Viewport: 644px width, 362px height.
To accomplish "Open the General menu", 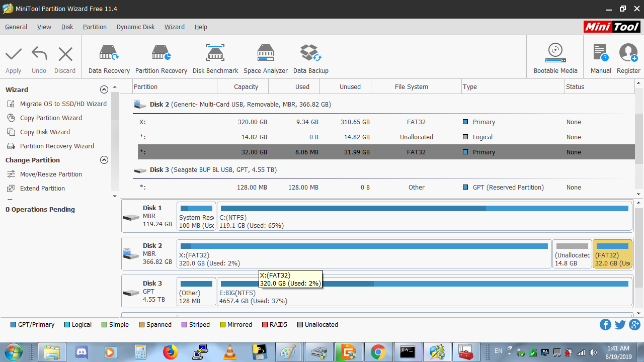I will 16,27.
